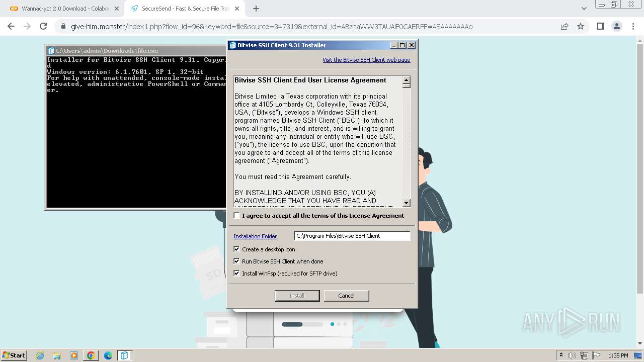The width and height of the screenshot is (644, 362).
Task: Click the Bitvise installer title icon
Action: 233,45
